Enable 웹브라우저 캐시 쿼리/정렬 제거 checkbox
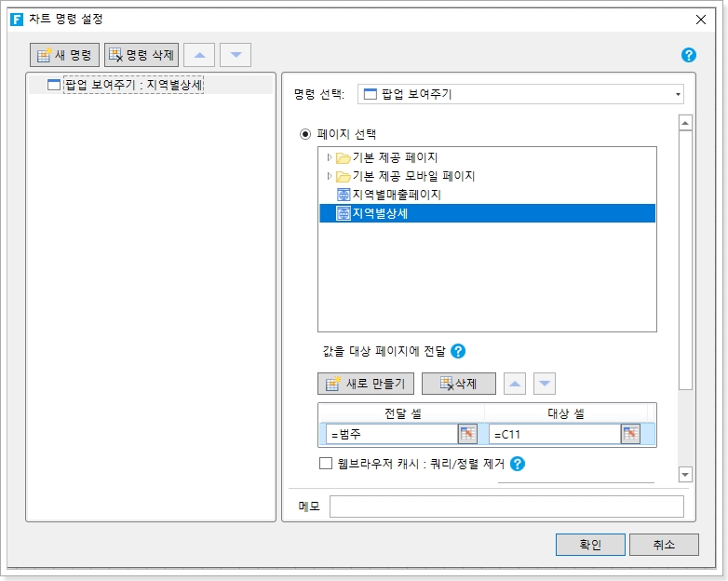This screenshot has width=728, height=581. point(326,464)
